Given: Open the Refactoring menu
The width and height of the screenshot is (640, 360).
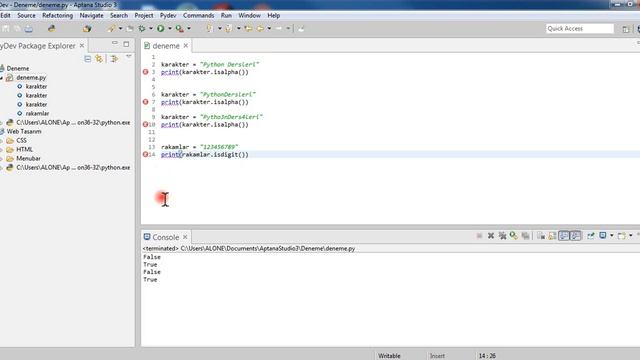Looking at the screenshot, I should click(58, 16).
